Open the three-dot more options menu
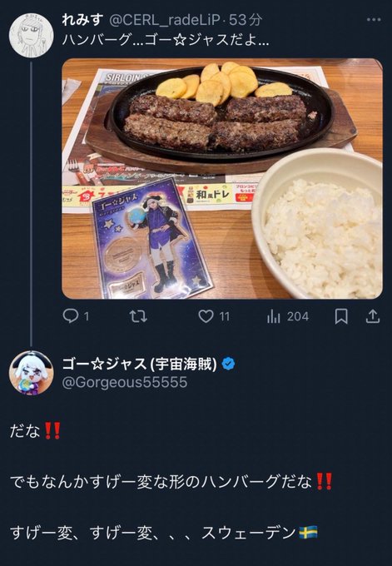This screenshot has width=392, height=566. [x=374, y=20]
